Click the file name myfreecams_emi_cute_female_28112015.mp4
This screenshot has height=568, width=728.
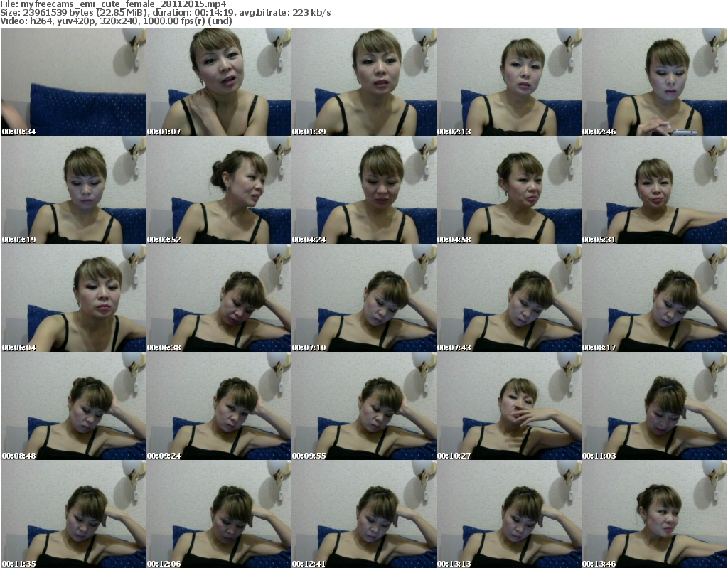click(124, 4)
